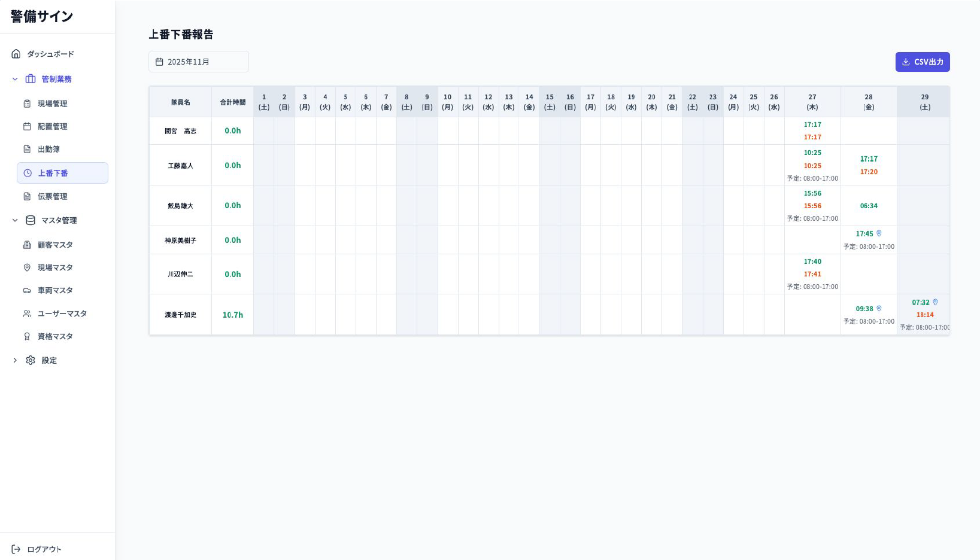Screen dimensions: 980x560
Task: Click the 現場管理 clipboard icon
Action: [x=27, y=104]
